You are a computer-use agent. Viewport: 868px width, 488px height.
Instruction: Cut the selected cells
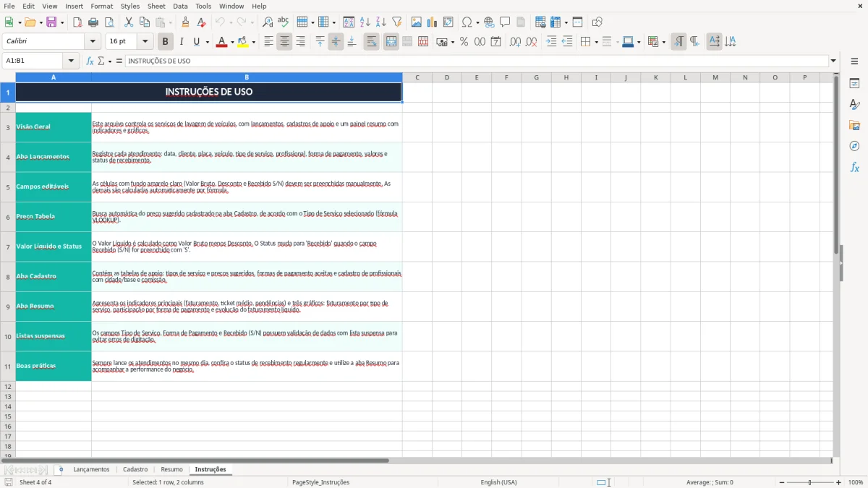(128, 22)
